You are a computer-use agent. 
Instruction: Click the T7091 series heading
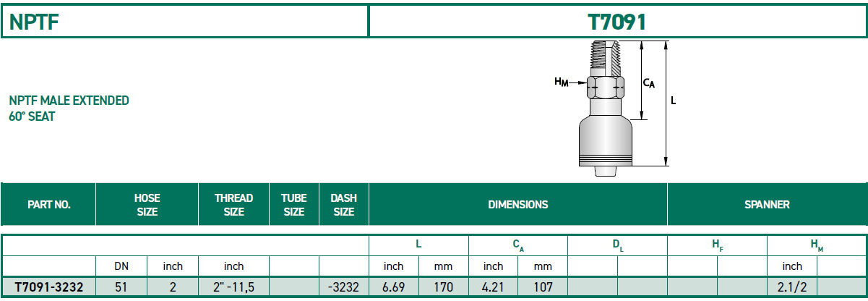tap(618, 22)
